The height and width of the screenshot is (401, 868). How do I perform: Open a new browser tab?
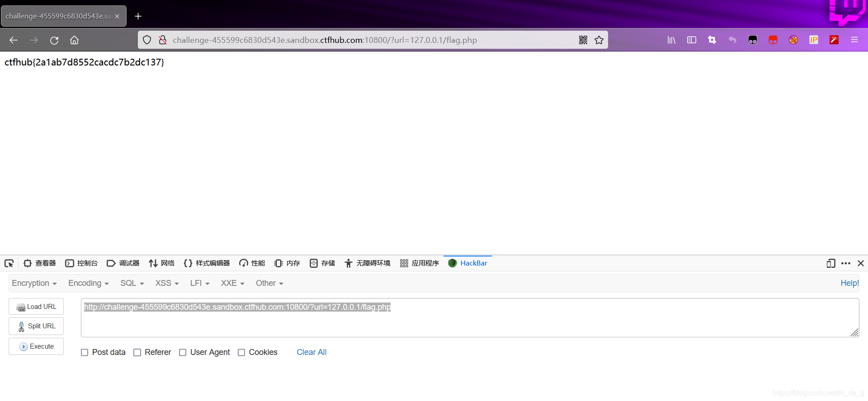[x=138, y=16]
